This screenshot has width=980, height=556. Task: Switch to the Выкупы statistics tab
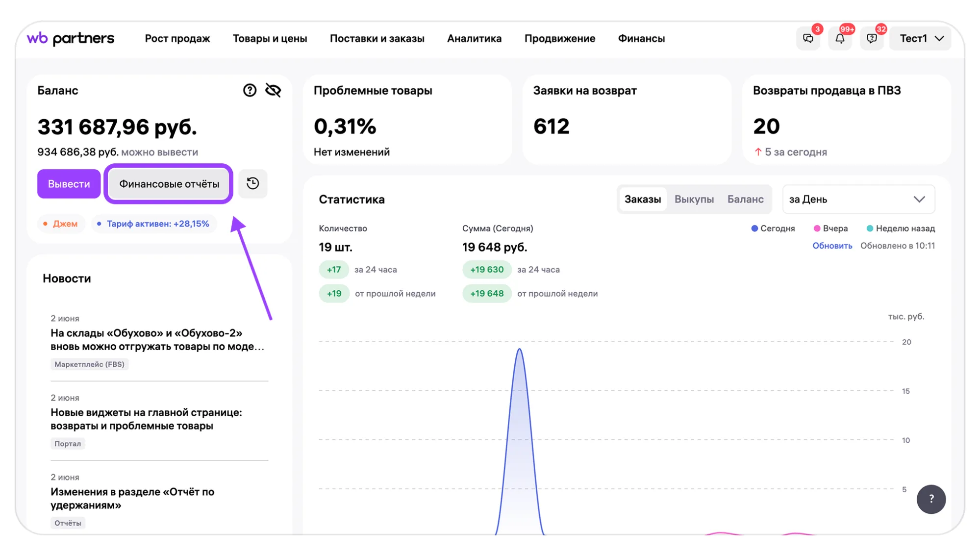click(694, 199)
